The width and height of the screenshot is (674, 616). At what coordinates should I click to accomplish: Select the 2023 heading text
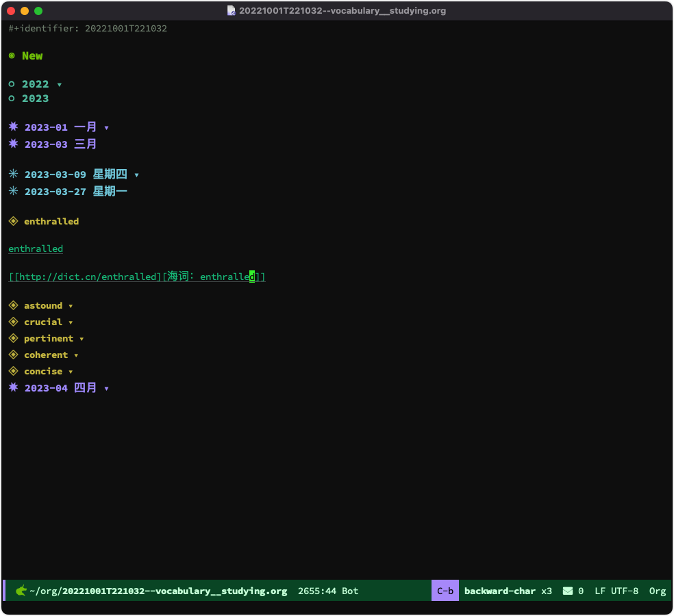coord(35,99)
